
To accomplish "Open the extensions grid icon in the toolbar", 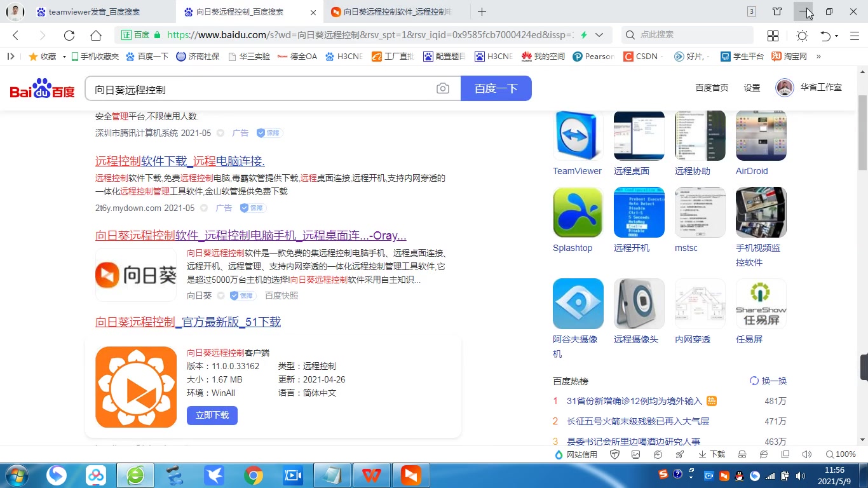I will coord(773,36).
